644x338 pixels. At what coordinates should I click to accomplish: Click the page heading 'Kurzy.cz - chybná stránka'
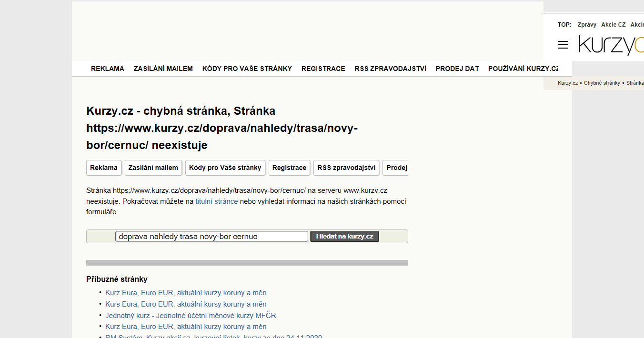[222, 128]
